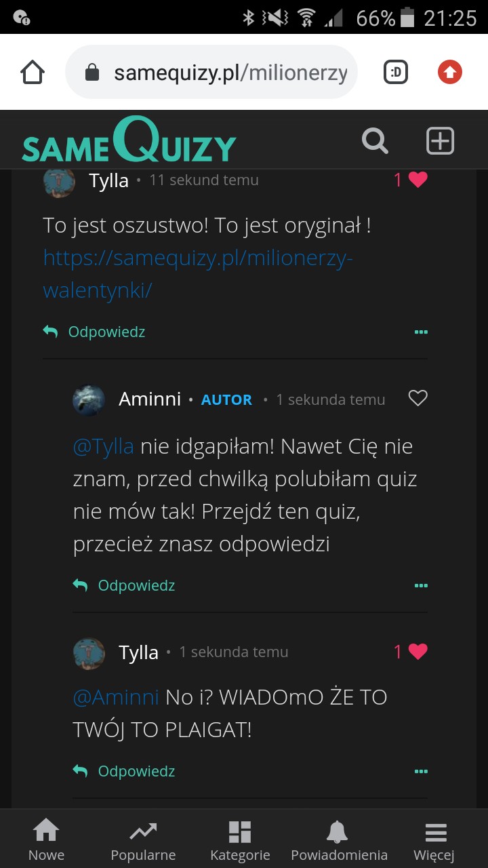Open the browser tabs counter icon
The width and height of the screenshot is (488, 868).
click(396, 72)
